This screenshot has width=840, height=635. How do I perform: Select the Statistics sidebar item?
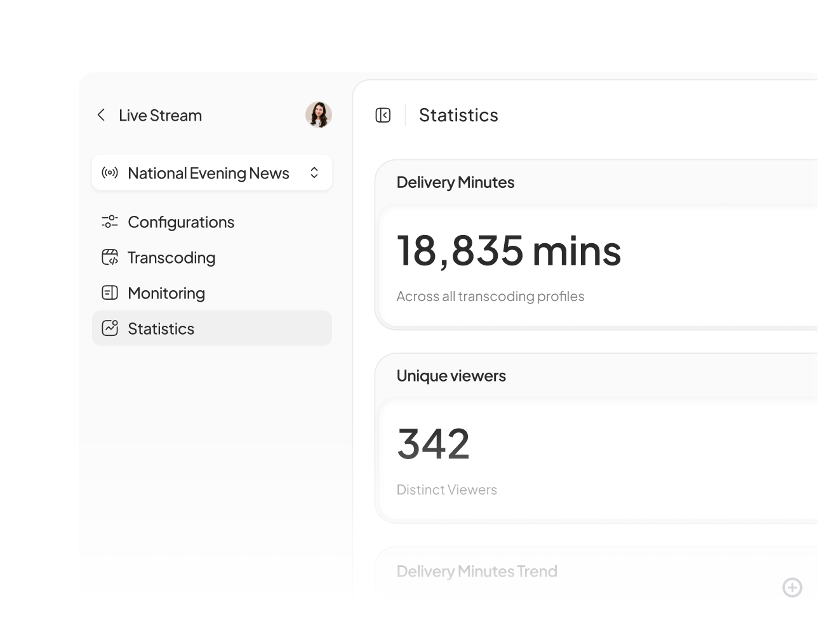[212, 328]
